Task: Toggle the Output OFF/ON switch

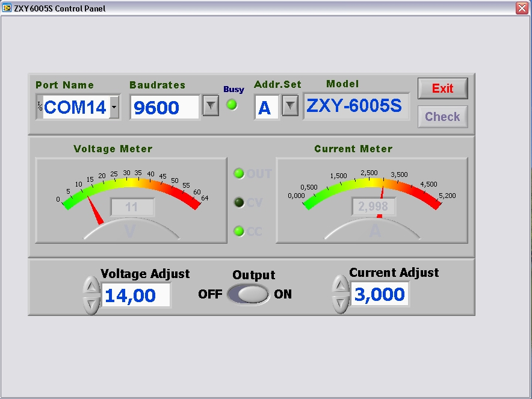Action: [x=248, y=294]
